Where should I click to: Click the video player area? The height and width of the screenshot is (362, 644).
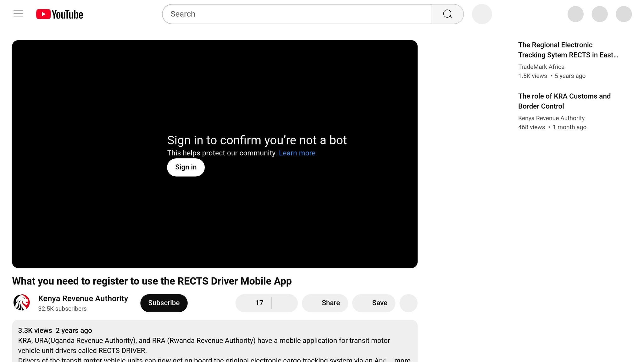[215, 220]
